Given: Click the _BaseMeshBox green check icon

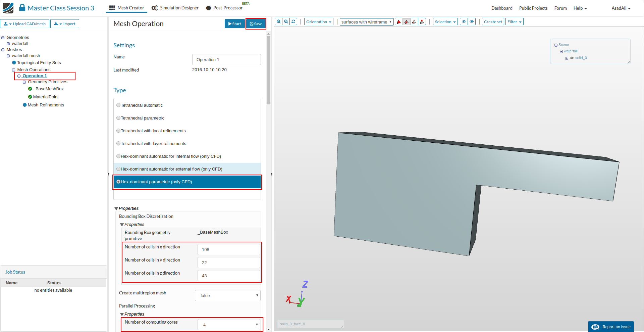Looking at the screenshot, I should coord(30,89).
